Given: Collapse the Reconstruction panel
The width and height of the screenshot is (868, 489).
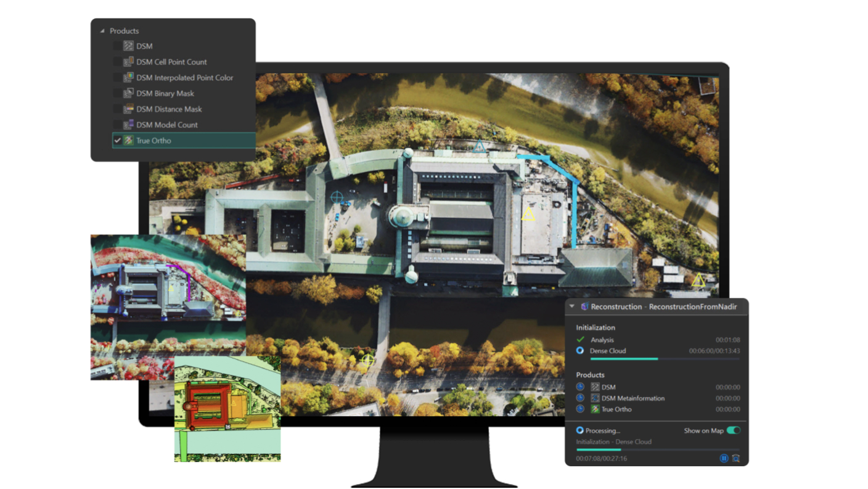Looking at the screenshot, I should click(x=572, y=306).
